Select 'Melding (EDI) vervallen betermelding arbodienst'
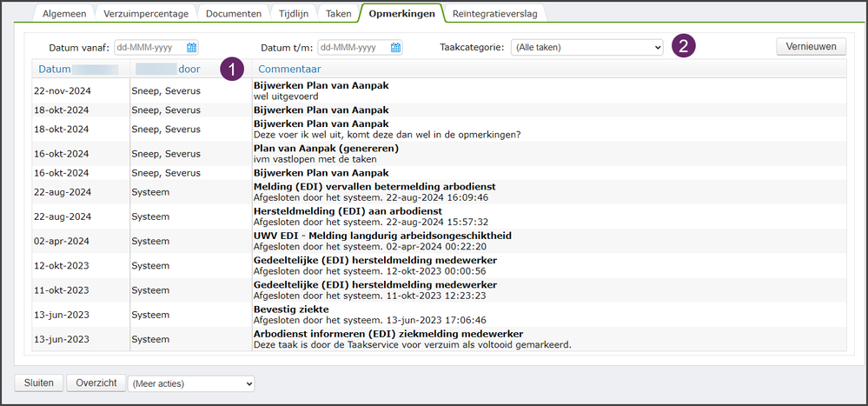This screenshot has width=868, height=406. (374, 186)
